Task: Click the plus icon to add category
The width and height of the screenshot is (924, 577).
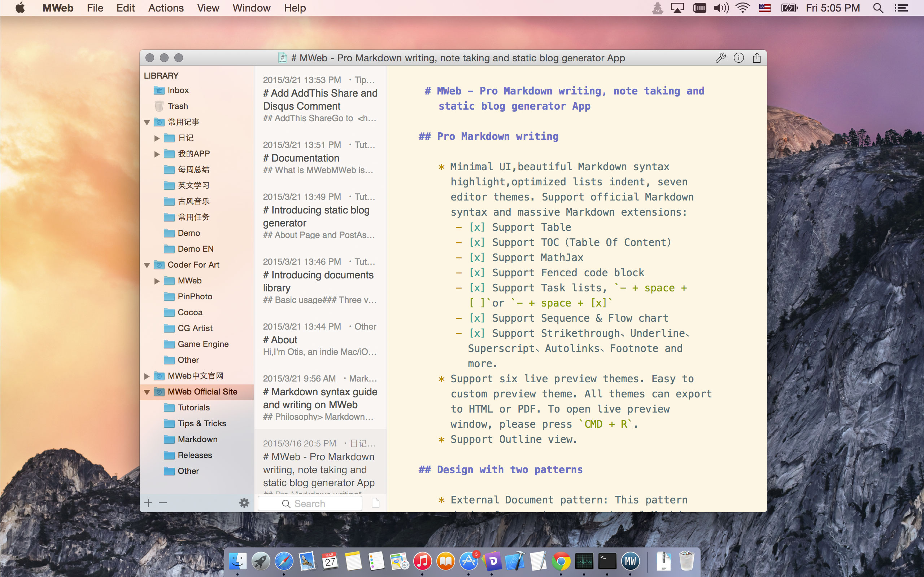Action: pyautogui.click(x=149, y=503)
